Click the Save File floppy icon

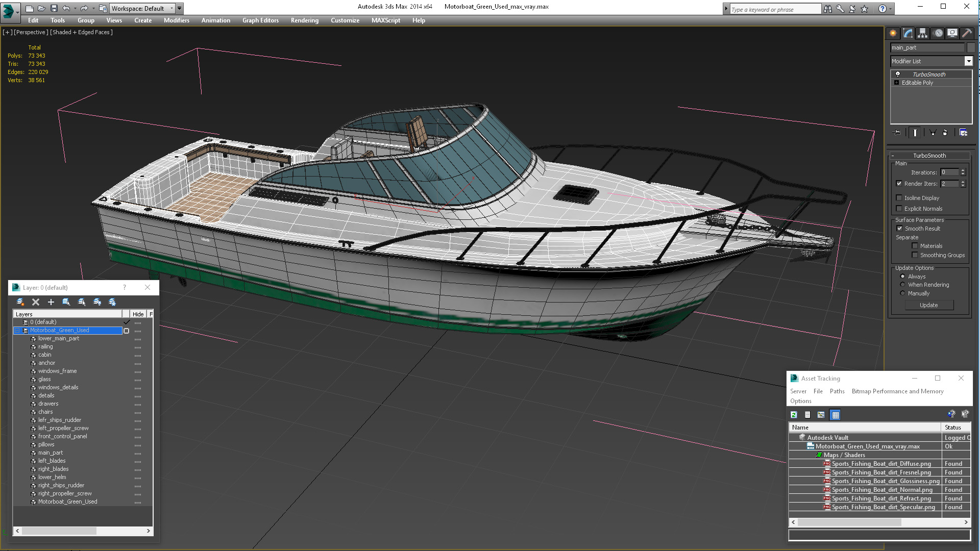(x=54, y=8)
